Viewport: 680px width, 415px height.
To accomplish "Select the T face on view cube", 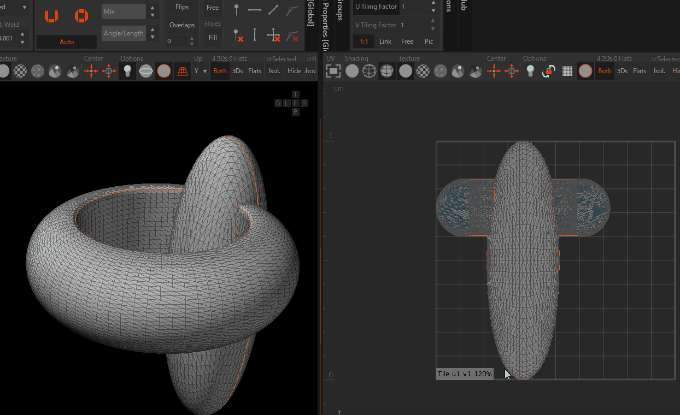I will pyautogui.click(x=296, y=95).
